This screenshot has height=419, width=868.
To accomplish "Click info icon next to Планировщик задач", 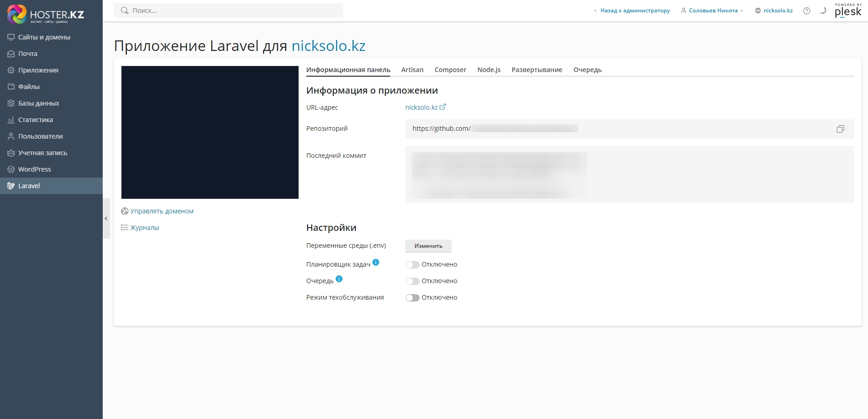I will [x=376, y=263].
